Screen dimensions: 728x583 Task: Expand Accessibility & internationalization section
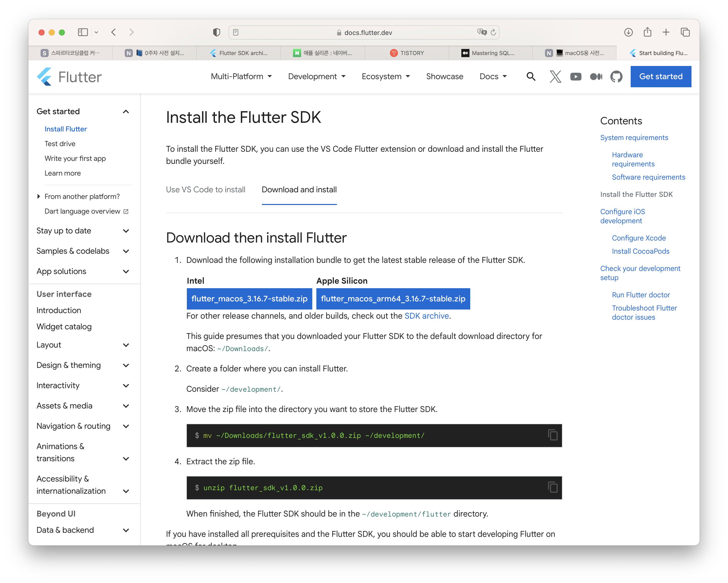click(126, 491)
